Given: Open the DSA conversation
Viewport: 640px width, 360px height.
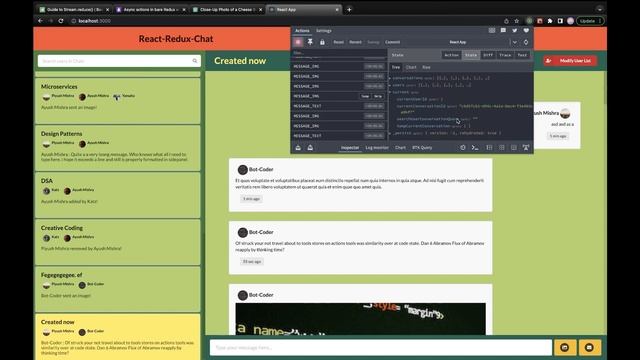Looking at the screenshot, I should click(x=118, y=195).
